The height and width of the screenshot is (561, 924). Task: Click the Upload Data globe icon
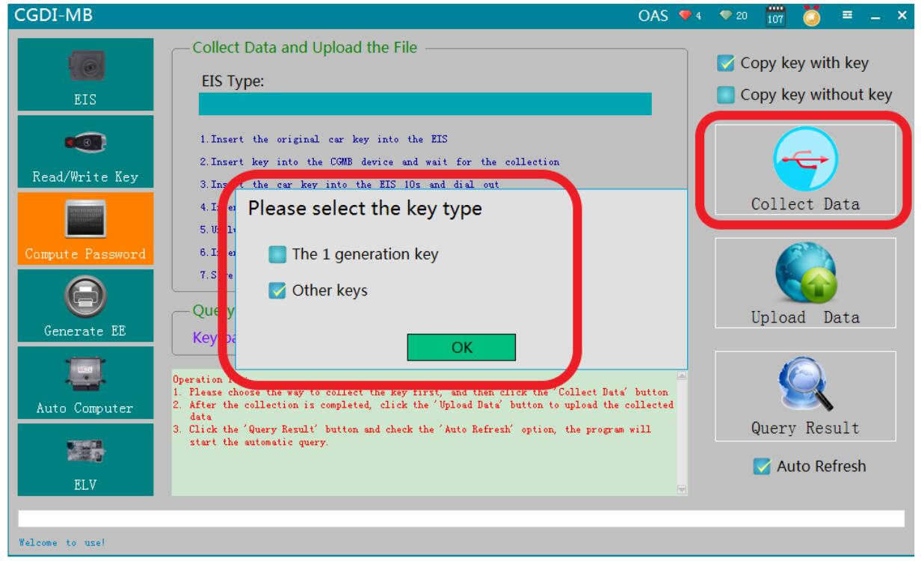tap(805, 272)
